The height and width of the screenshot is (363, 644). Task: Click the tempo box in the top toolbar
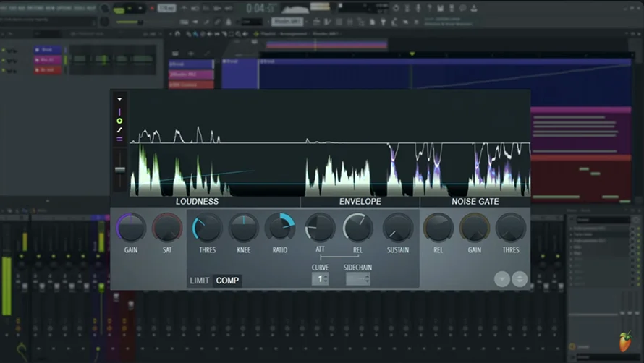tap(166, 8)
